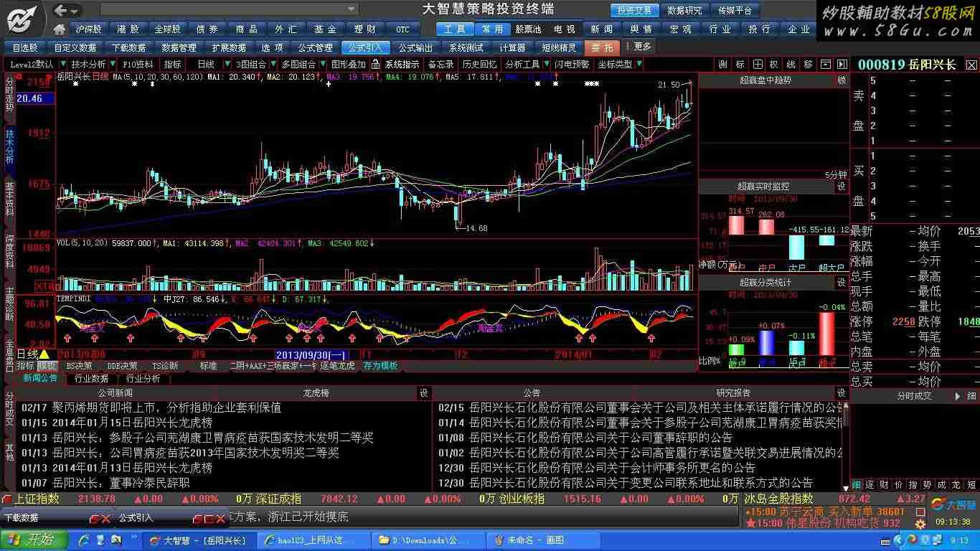Click the 公式管理 button
This screenshot has height=551, width=980.
click(x=315, y=47)
